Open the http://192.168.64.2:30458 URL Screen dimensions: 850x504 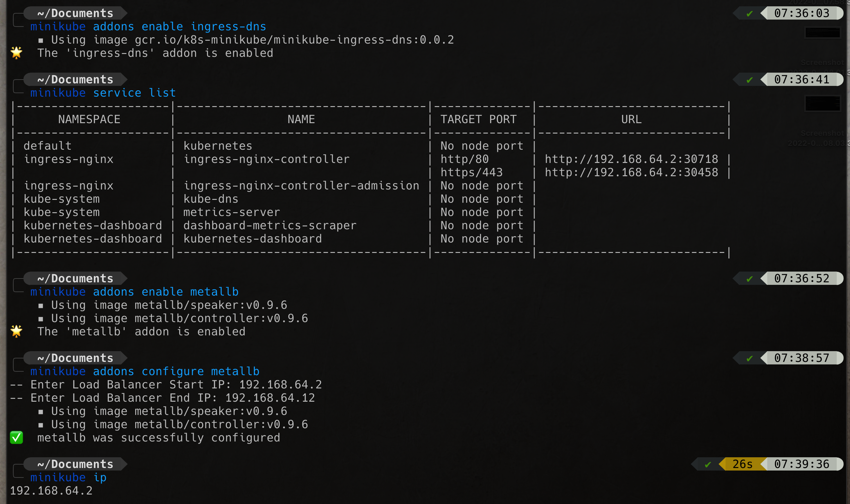631,172
